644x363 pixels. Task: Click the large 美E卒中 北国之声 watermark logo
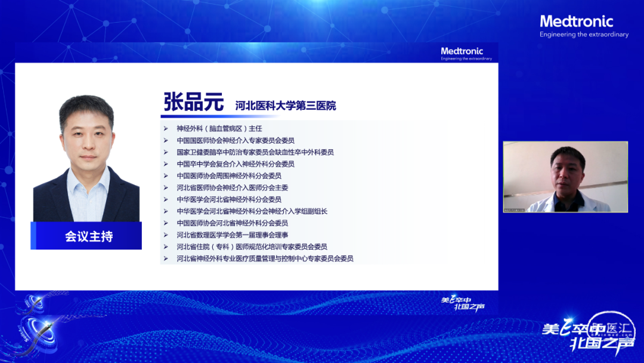tap(587, 336)
